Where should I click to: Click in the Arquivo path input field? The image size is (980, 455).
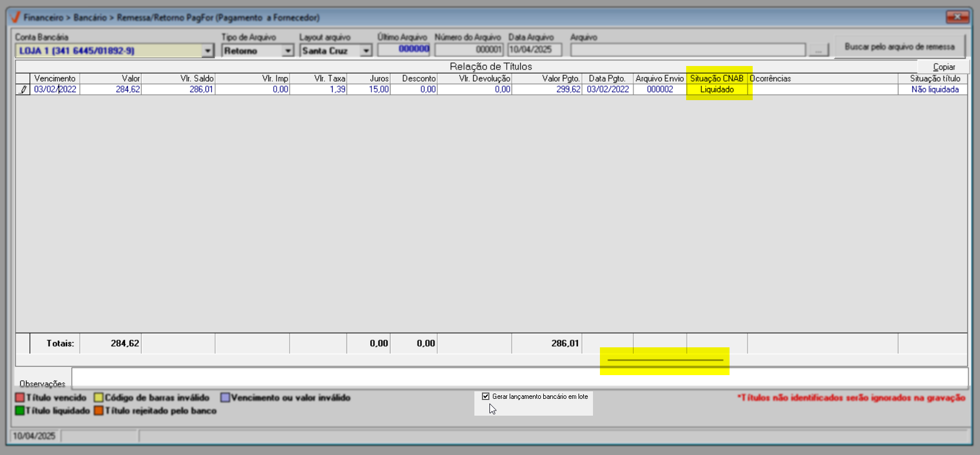[688, 50]
